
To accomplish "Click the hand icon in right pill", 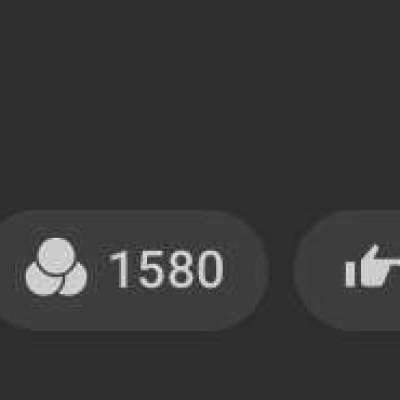I will pos(373,266).
